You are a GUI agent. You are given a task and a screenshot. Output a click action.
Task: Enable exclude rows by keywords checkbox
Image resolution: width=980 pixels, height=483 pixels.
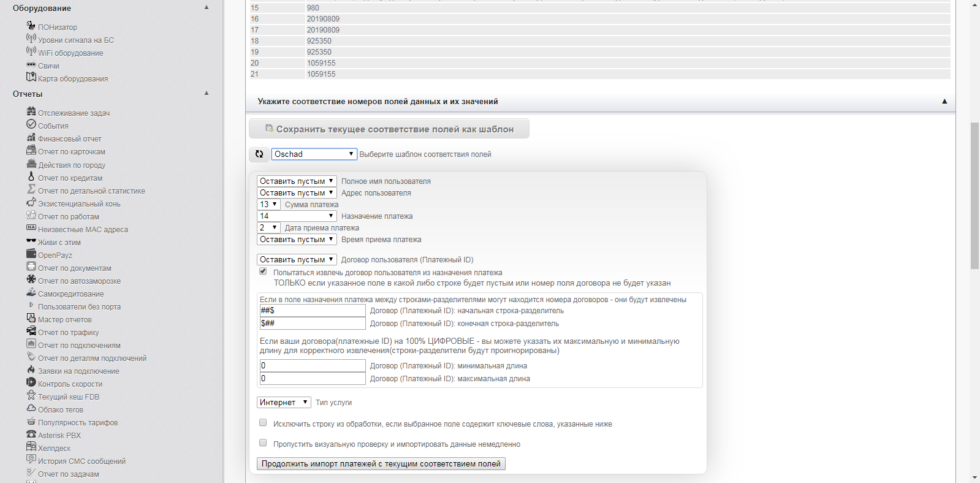point(263,423)
